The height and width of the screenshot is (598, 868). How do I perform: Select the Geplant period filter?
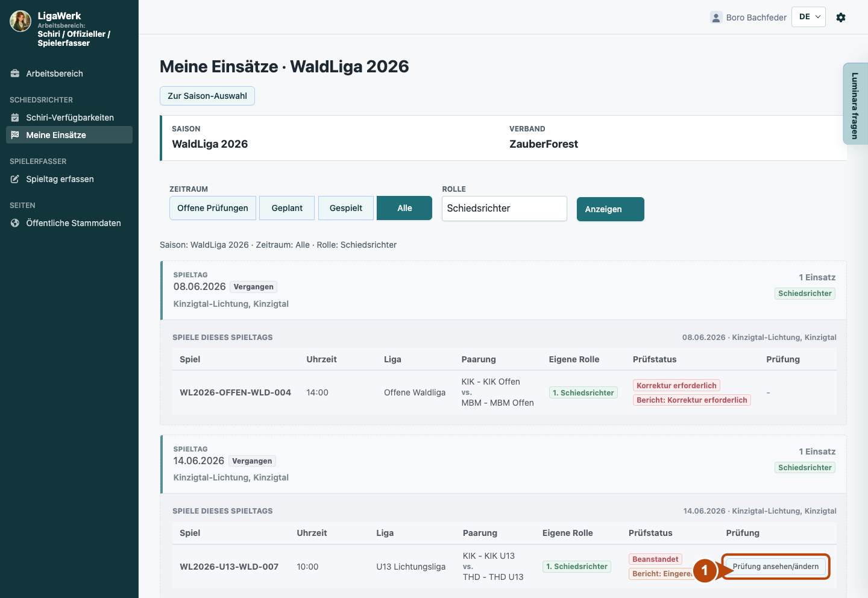tap(287, 208)
